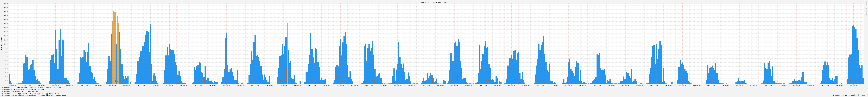Click the leftmost 'Sun 00:00' x-axis label
The image size is (868, 97).
pos(13,85)
